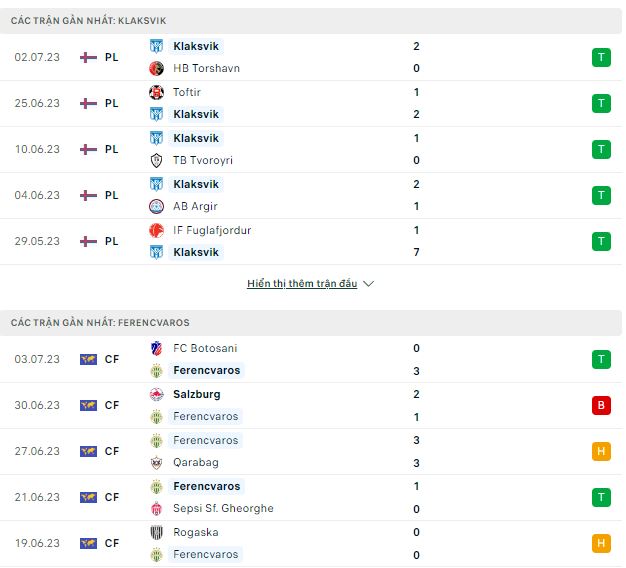
Task: Click the FC Botosani crest icon
Action: [x=156, y=348]
